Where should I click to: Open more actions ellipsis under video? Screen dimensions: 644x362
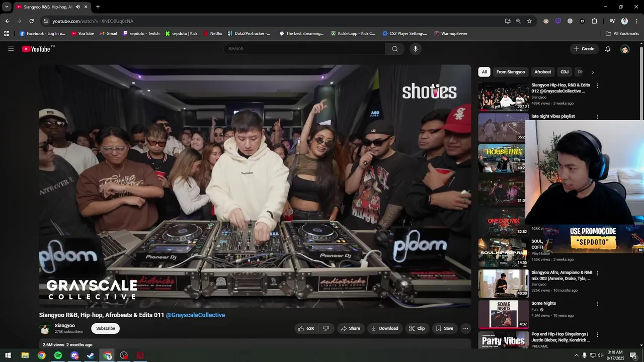(x=465, y=328)
